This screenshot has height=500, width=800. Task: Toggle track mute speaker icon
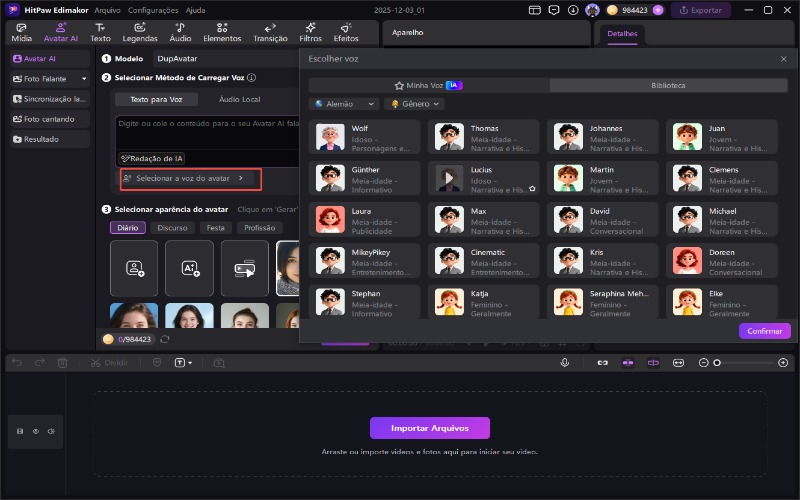click(x=50, y=431)
